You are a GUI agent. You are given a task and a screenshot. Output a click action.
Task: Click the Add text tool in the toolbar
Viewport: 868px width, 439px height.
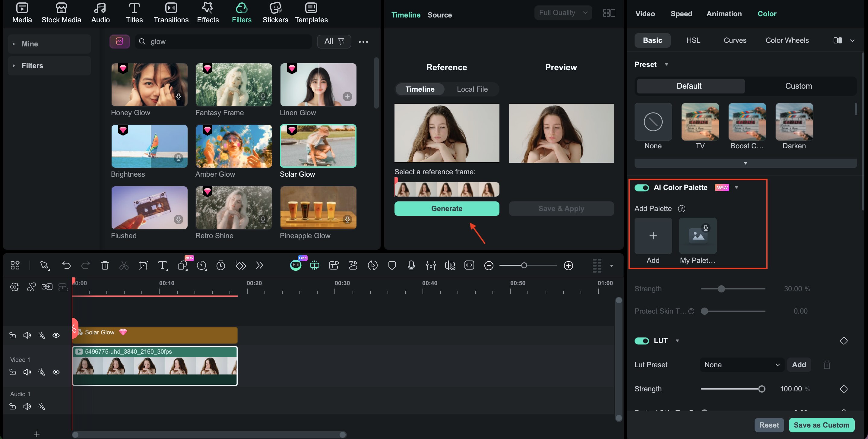pos(163,265)
